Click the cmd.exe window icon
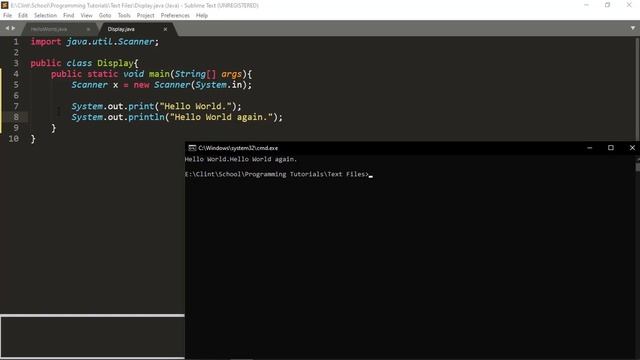Viewport: 640px width, 360px height. pos(192,148)
